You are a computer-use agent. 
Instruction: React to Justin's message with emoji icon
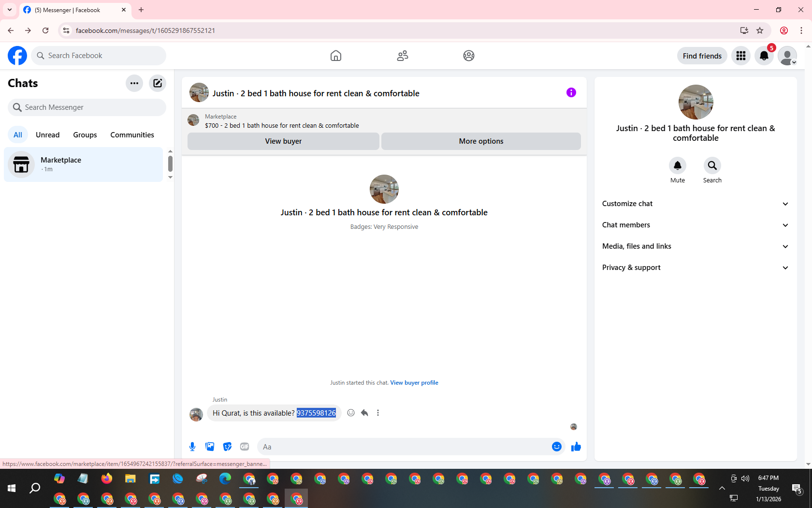[351, 413]
